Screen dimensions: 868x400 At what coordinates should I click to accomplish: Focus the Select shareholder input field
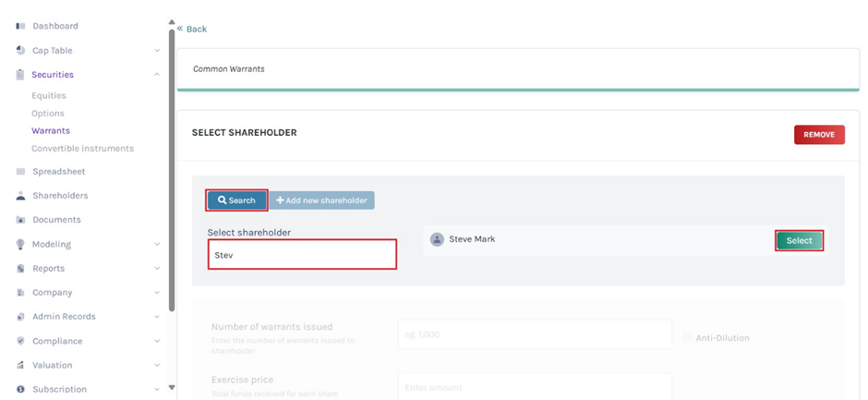click(x=302, y=255)
